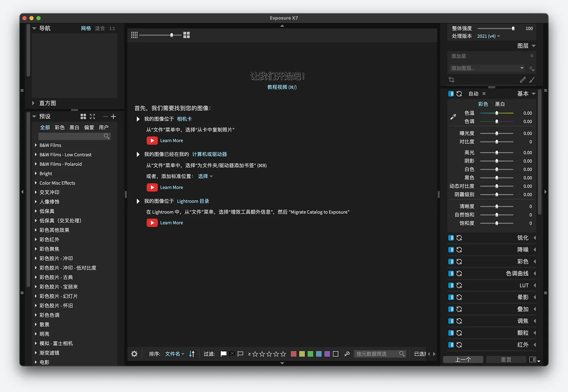Reset the 降噪 panel settings
The width and height of the screenshot is (568, 392).
459,250
